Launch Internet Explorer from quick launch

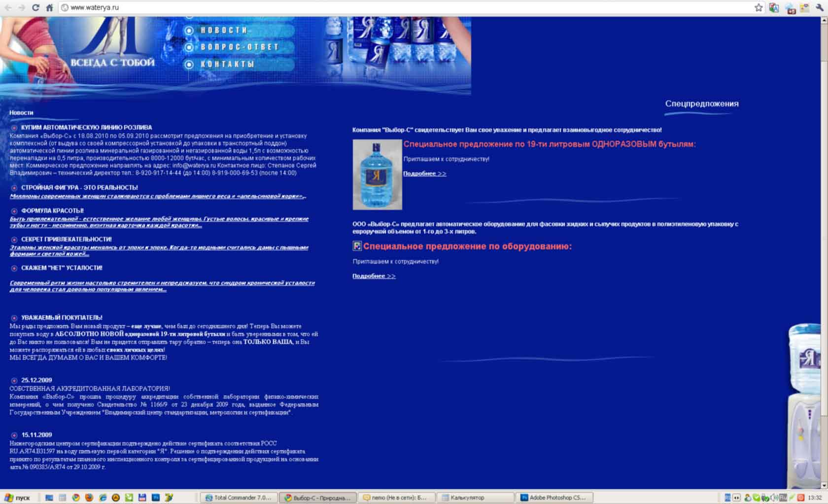[103, 498]
